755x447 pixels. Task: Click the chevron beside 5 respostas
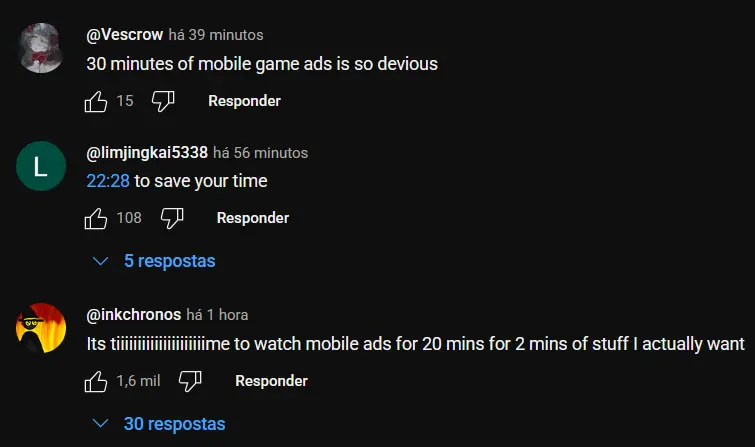(x=100, y=261)
